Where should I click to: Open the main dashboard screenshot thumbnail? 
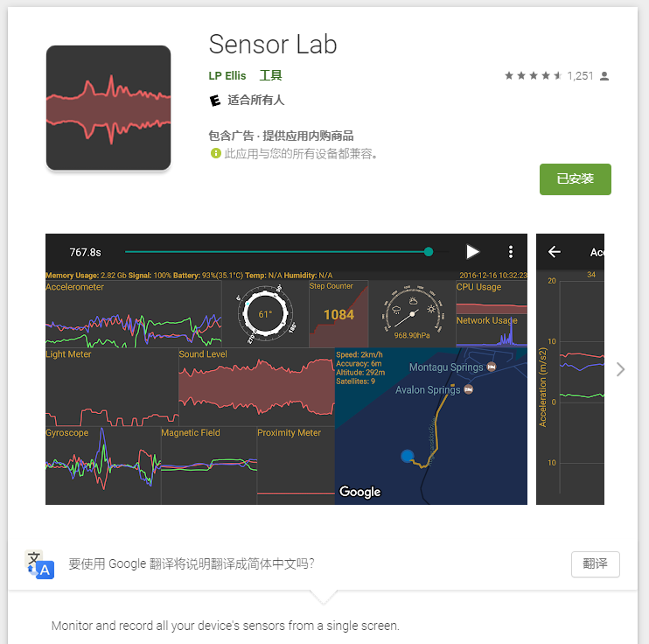click(286, 369)
